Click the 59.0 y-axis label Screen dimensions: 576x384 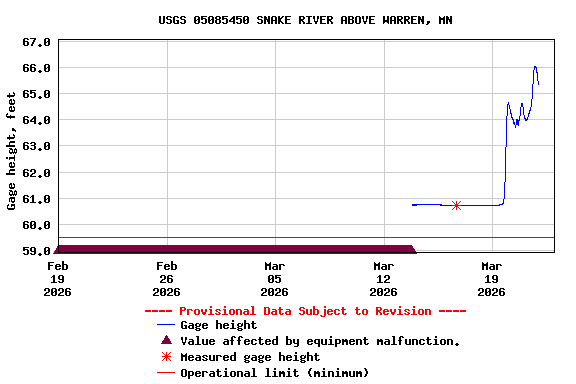[x=36, y=251]
